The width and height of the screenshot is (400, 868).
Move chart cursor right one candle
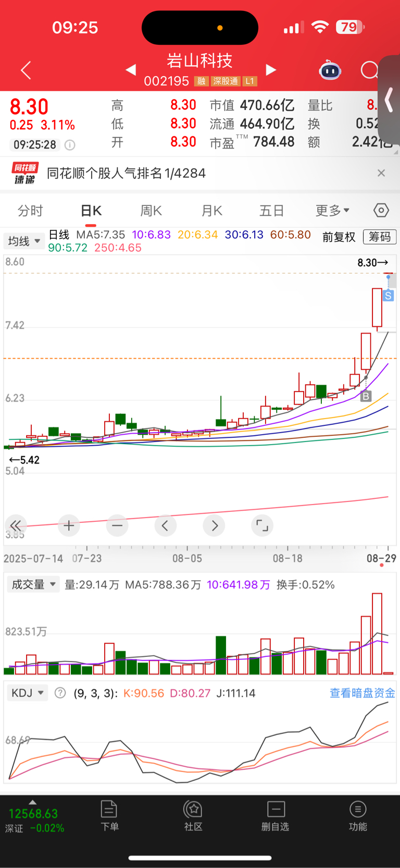click(214, 525)
